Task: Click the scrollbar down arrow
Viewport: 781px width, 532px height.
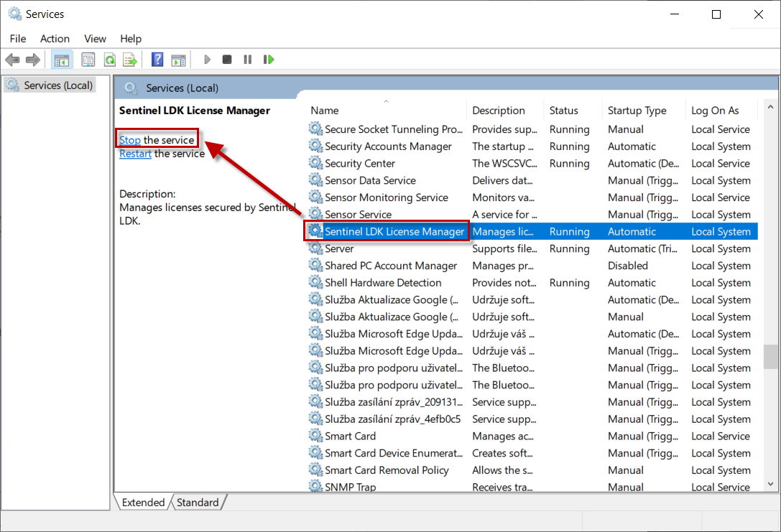Action: tap(770, 484)
